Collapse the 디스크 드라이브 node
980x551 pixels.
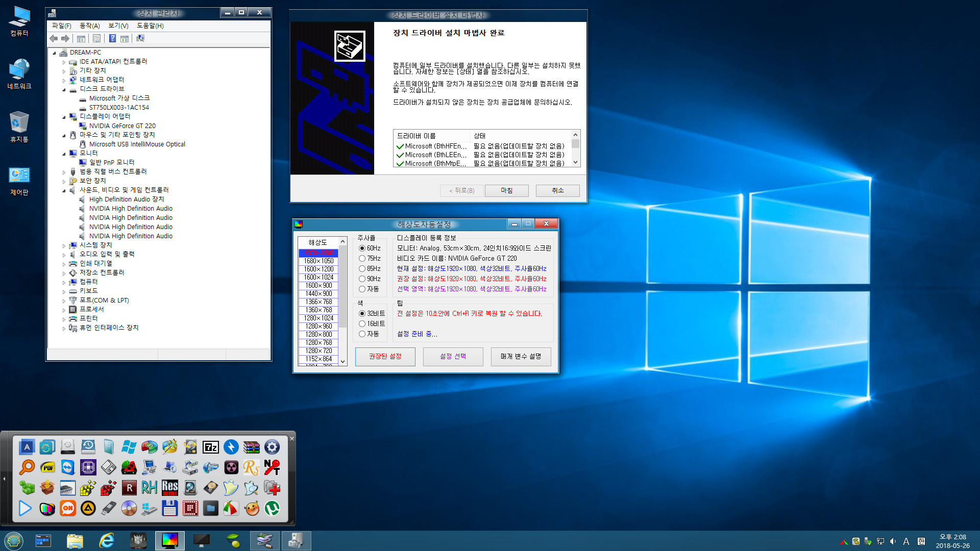[64, 90]
